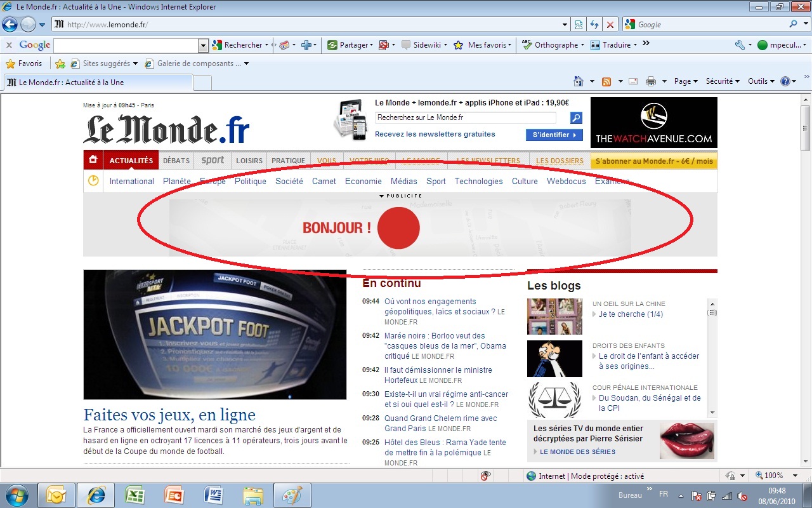Click the clock icon in the sub-navigation
The width and height of the screenshot is (812, 508).
pos(93,181)
